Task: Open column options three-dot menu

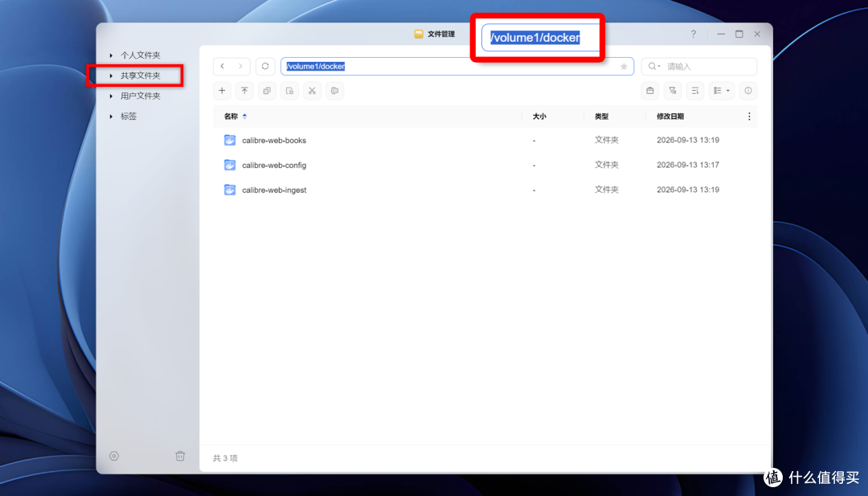Action: point(749,117)
